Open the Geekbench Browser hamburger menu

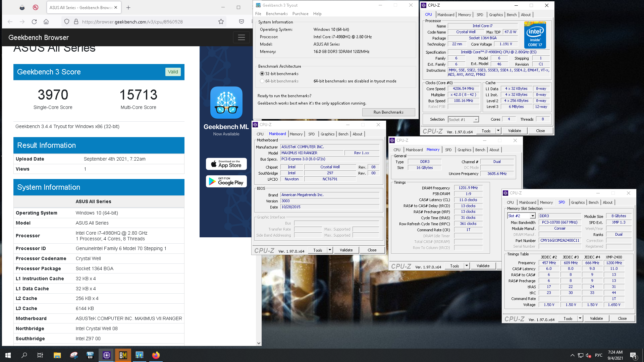[x=241, y=38]
